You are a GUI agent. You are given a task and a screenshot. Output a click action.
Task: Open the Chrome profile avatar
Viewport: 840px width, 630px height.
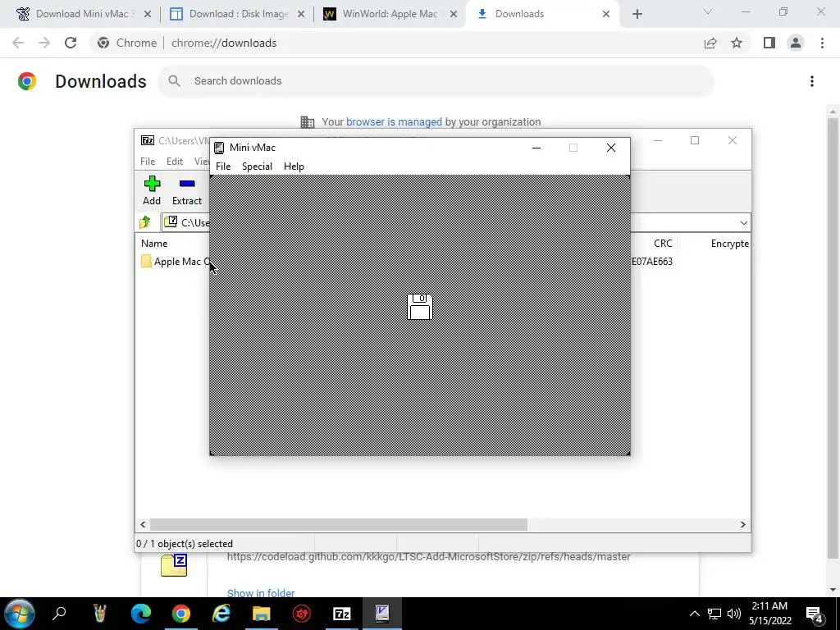(796, 43)
